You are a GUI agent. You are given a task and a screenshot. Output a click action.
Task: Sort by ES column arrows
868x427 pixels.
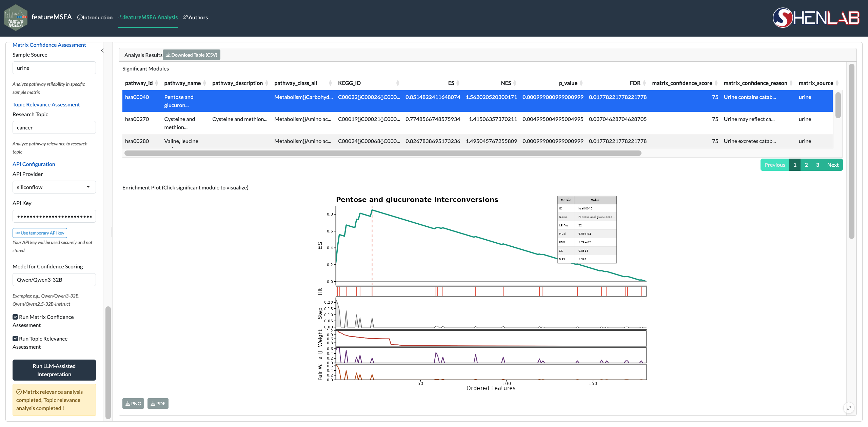tap(458, 83)
